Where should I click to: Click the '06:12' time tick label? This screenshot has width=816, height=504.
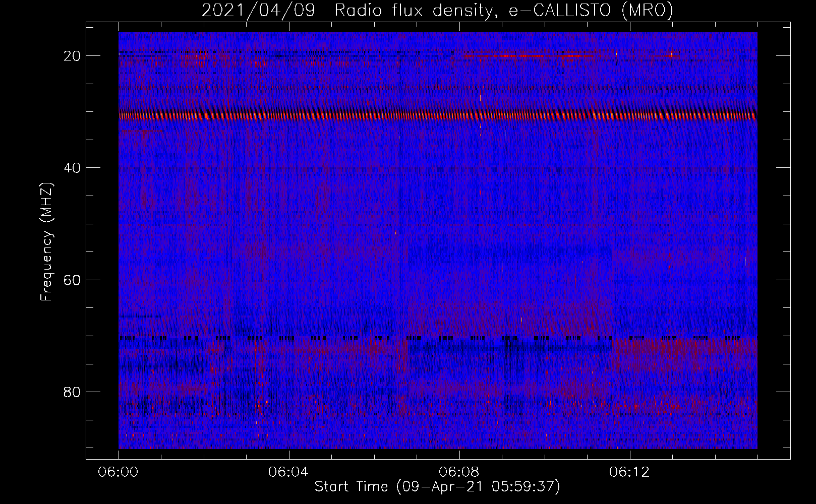[x=629, y=472]
